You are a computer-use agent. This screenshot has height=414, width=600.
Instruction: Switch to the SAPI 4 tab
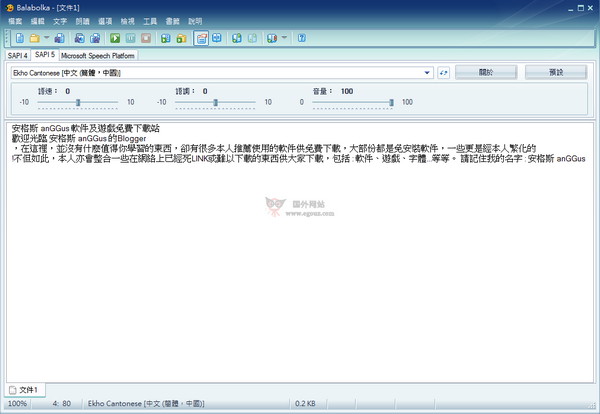pos(18,55)
